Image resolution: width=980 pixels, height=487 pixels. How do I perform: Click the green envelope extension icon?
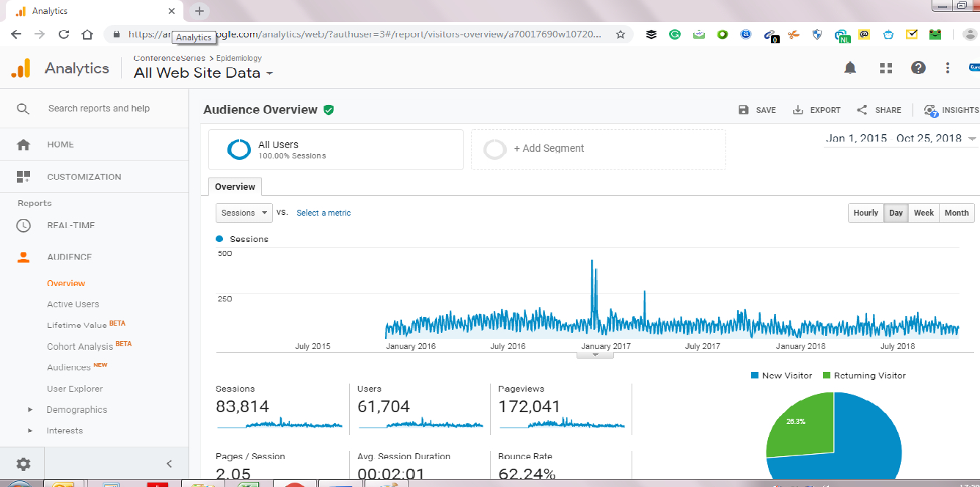pyautogui.click(x=699, y=34)
